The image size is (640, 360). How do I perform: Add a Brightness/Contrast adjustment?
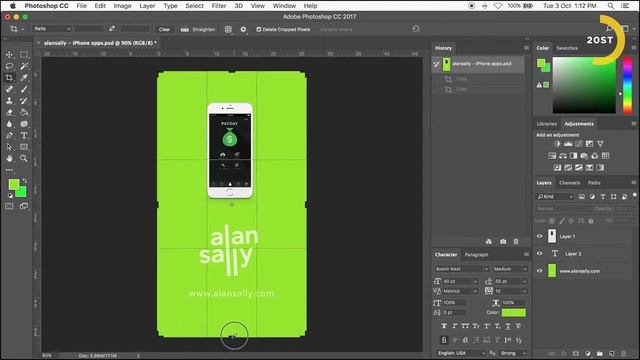coord(557,144)
